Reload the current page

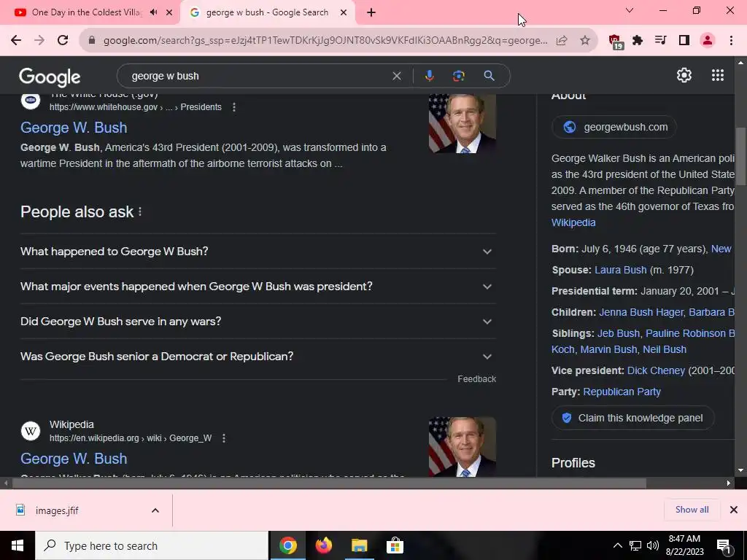(x=63, y=41)
